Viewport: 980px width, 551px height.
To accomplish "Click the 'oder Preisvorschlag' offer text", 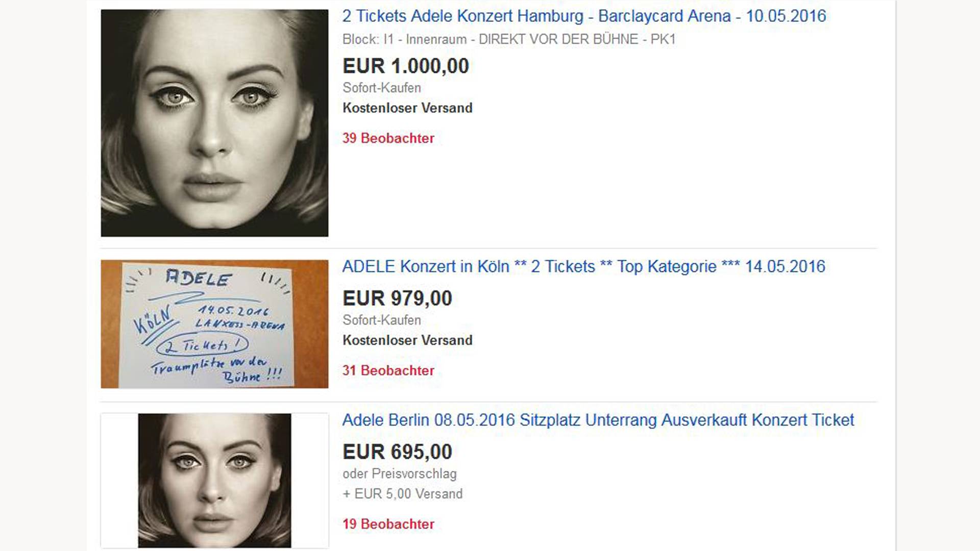I will tap(400, 474).
